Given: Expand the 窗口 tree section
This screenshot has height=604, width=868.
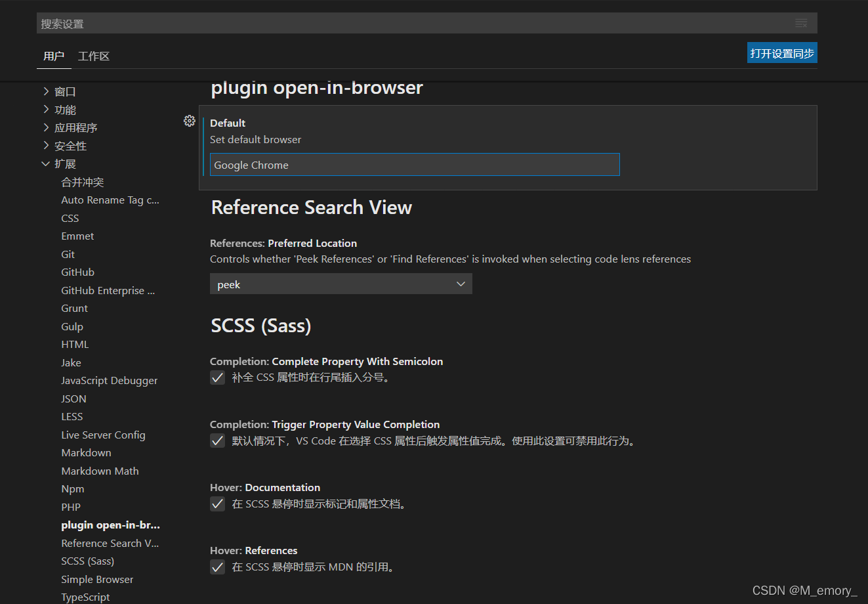Looking at the screenshot, I should (x=46, y=91).
